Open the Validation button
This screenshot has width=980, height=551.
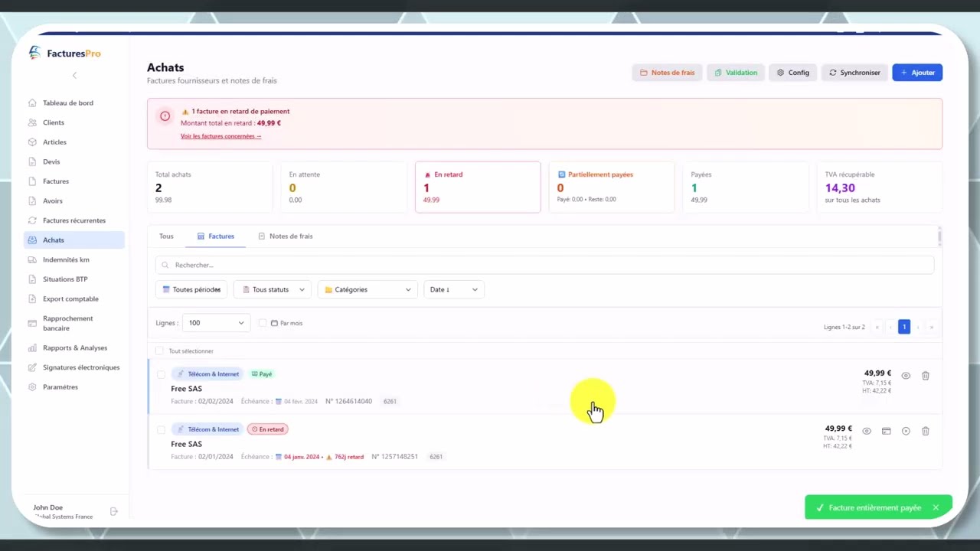click(x=736, y=73)
